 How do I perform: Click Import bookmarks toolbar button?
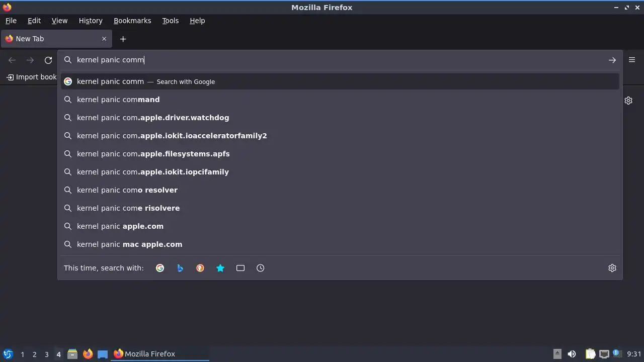pyautogui.click(x=31, y=77)
